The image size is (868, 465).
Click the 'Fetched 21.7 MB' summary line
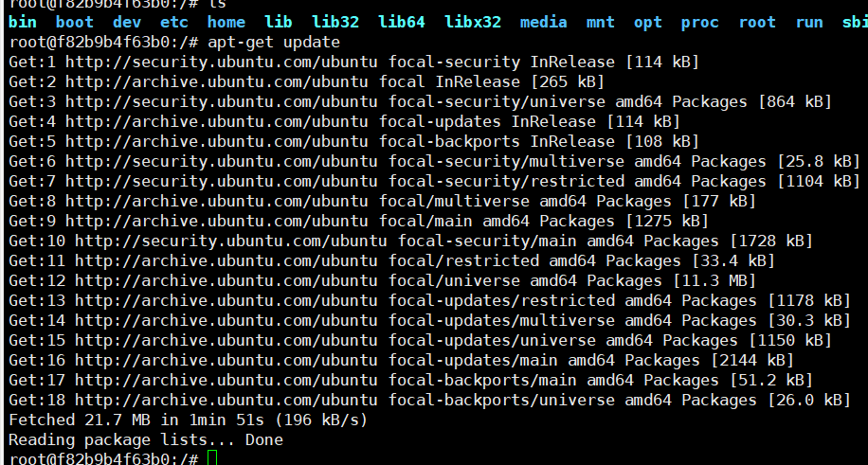[x=189, y=420]
